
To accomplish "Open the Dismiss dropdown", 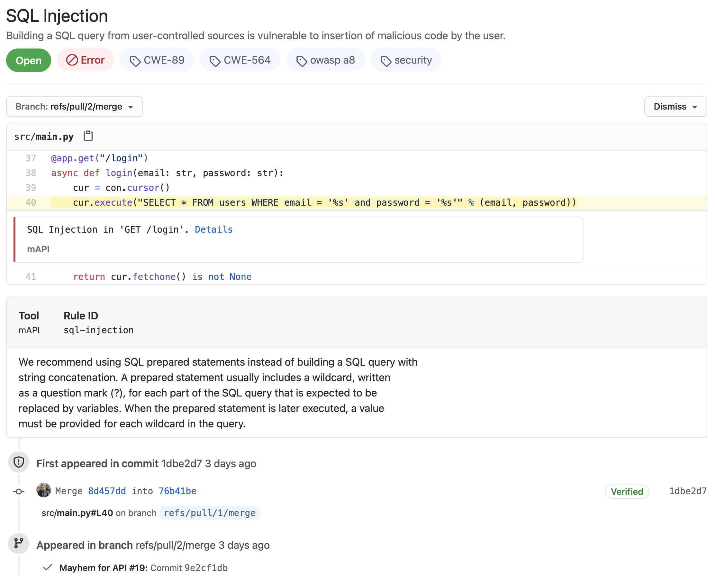I will click(675, 107).
